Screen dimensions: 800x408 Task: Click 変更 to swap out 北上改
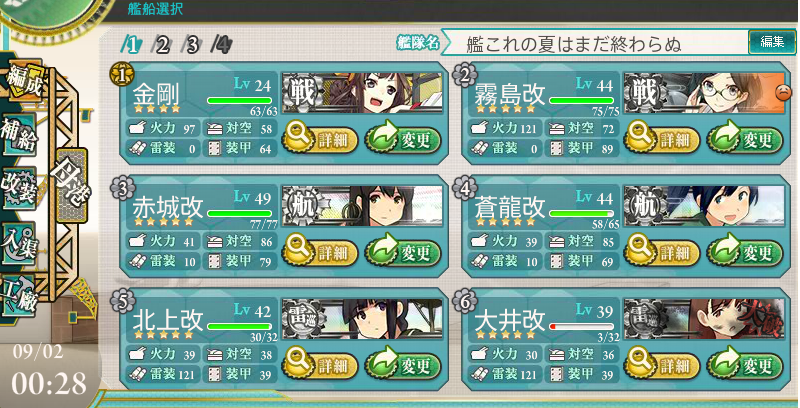(x=404, y=366)
